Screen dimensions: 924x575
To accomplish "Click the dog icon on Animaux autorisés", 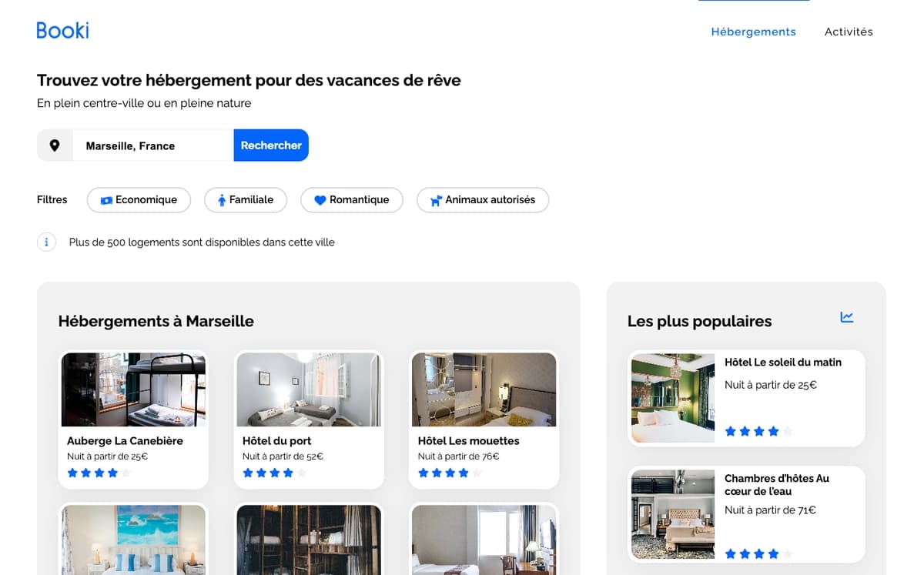I will click(x=436, y=200).
